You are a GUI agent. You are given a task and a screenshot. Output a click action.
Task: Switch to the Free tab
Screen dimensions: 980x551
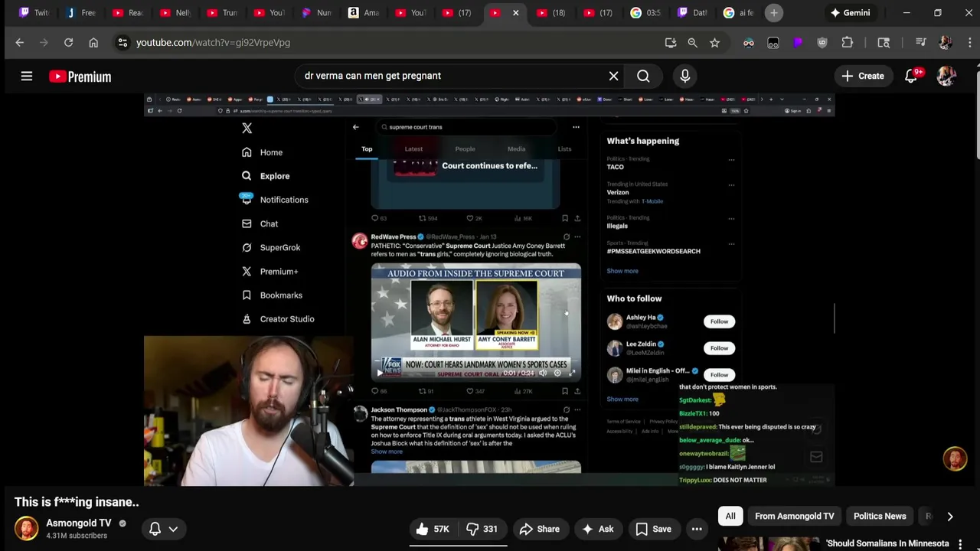tap(80, 13)
